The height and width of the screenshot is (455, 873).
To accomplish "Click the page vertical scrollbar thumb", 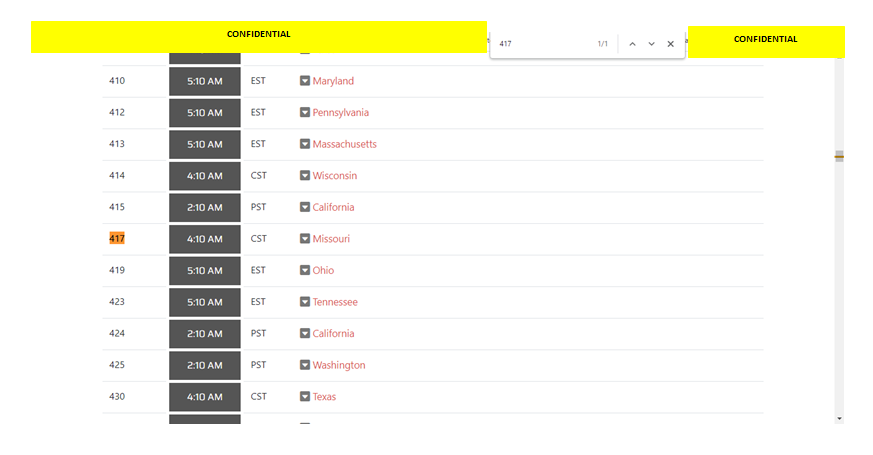I will 839,156.
